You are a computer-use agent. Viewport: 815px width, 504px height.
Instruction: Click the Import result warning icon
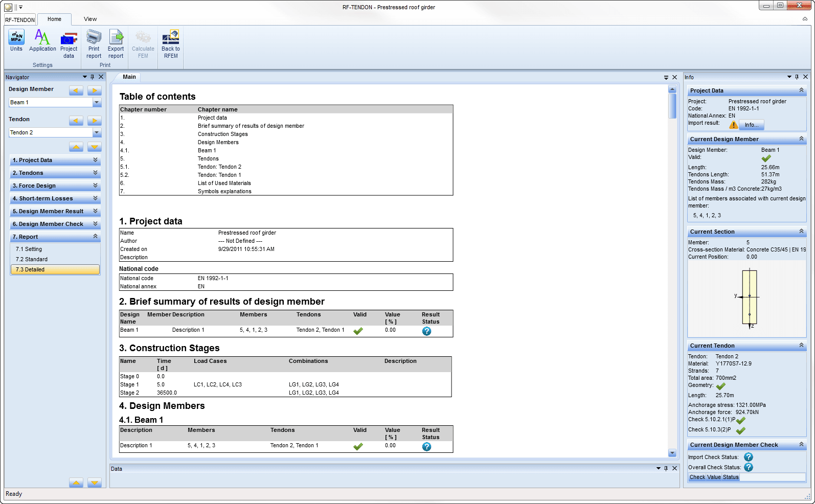[x=734, y=125]
